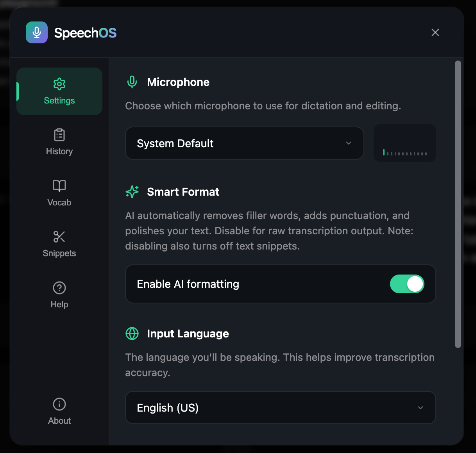Screen dimensions: 476x453
Task: Open the Help question mark icon
Action: point(59,288)
